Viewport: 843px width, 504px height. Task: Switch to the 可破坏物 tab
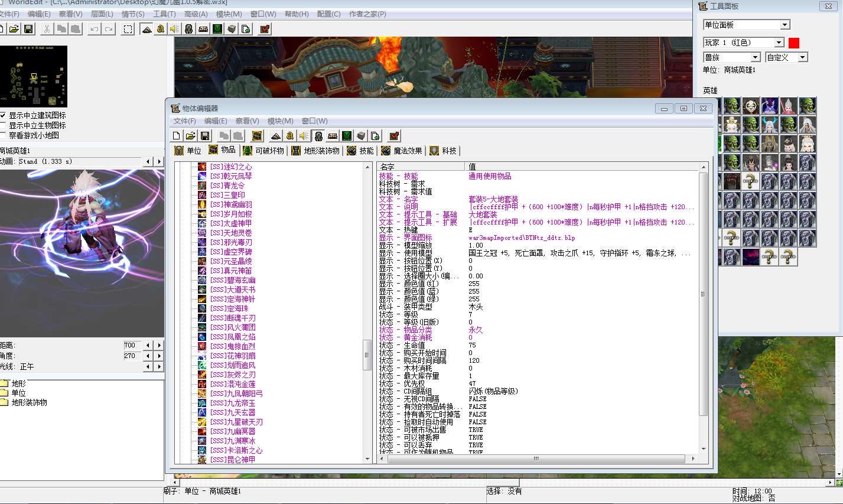tap(263, 151)
